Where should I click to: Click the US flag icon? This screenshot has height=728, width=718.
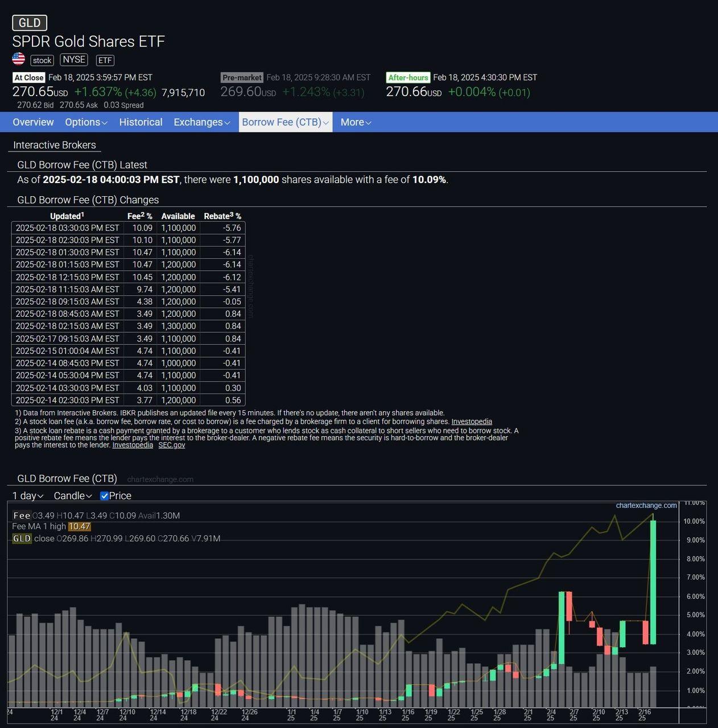point(19,59)
